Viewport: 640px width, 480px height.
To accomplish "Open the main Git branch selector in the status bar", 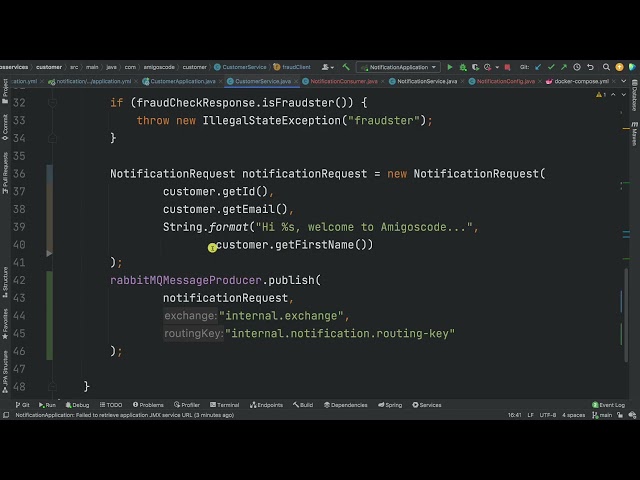I will pos(602,415).
